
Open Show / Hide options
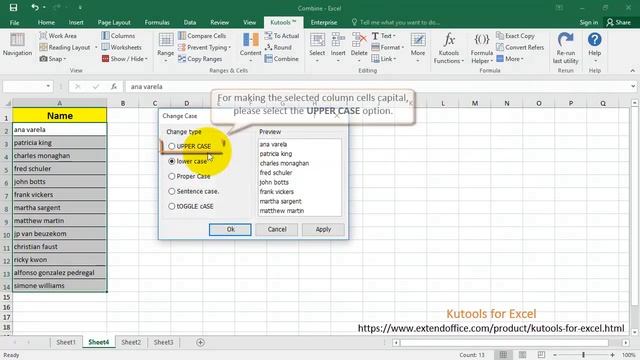124,59
